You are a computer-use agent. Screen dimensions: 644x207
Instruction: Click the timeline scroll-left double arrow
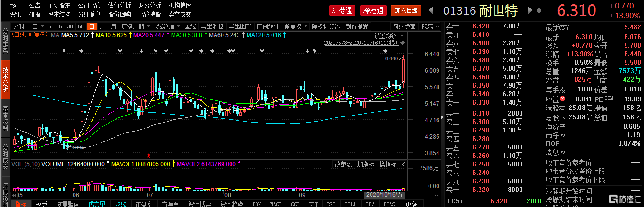(x=14, y=194)
